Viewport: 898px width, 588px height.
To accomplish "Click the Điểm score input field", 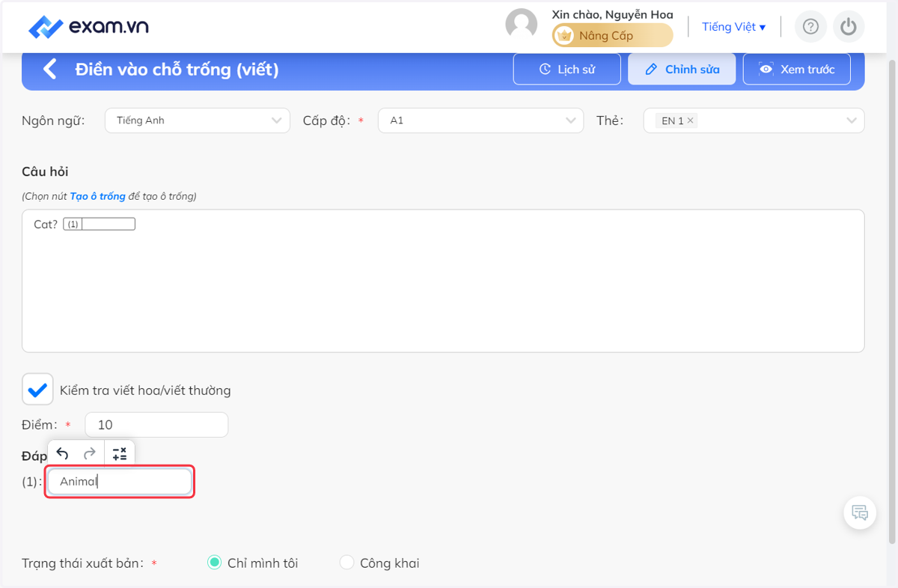I will coord(156,425).
